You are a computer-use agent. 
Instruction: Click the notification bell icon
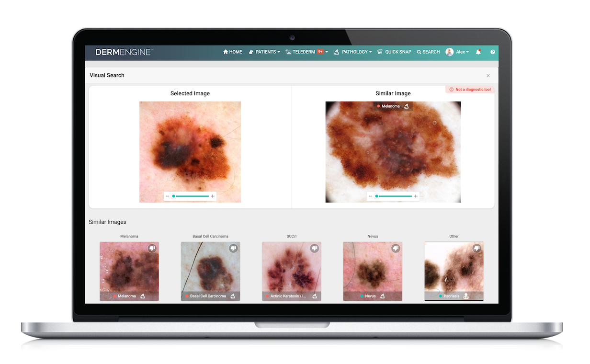click(478, 52)
